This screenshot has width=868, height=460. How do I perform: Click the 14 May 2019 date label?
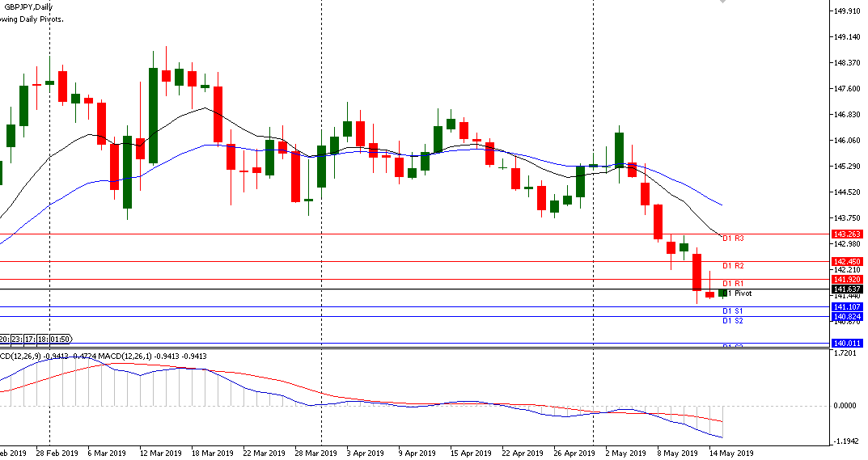click(732, 454)
